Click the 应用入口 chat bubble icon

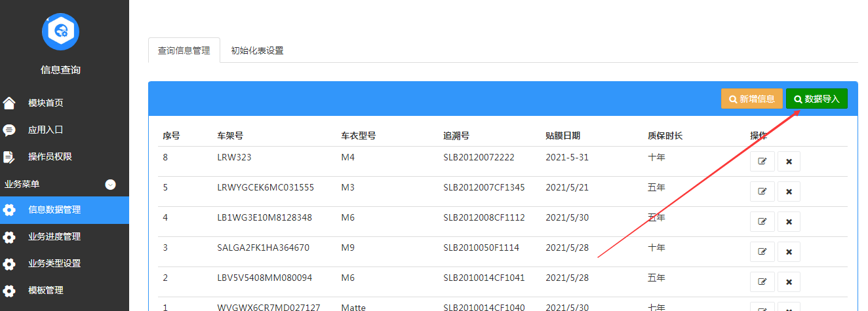[x=9, y=130]
